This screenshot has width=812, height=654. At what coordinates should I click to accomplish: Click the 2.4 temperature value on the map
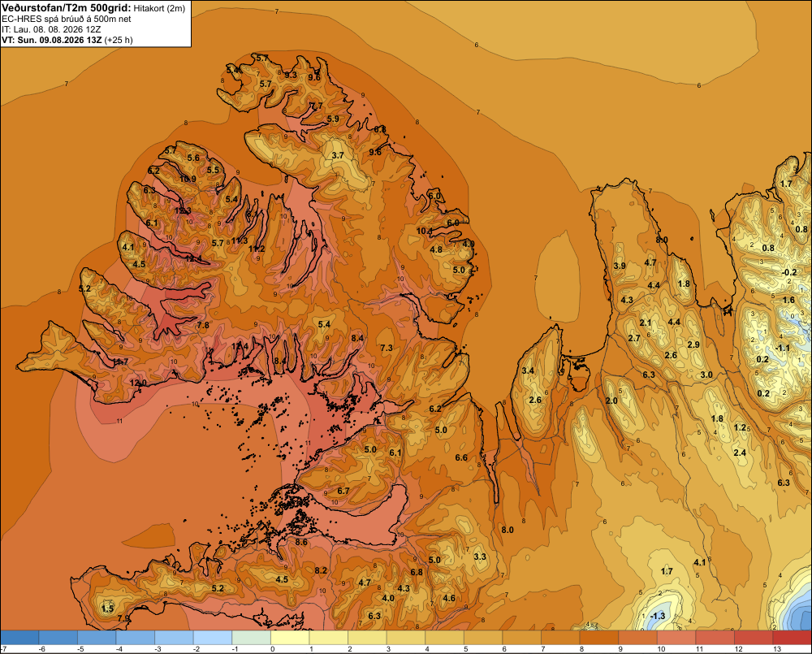pyautogui.click(x=740, y=453)
